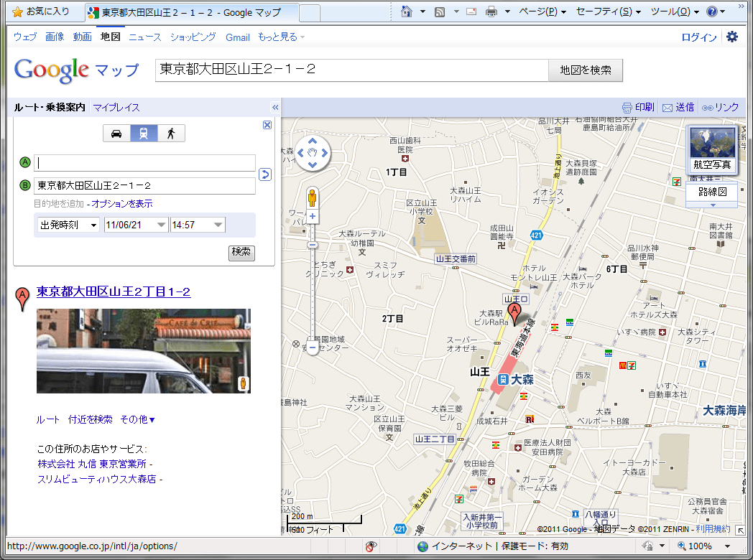Expand the その他 more dropdown

[x=137, y=419]
